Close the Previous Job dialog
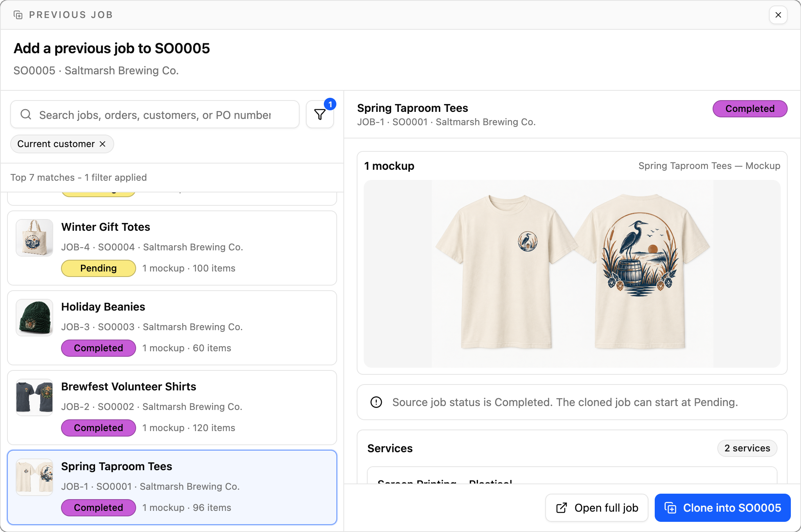 click(778, 15)
